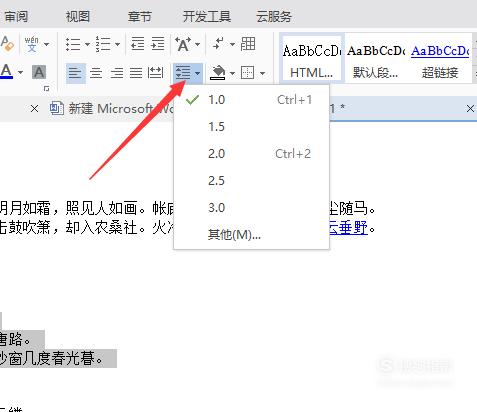Click the grid icon at end of first ribbon row

(248, 44)
